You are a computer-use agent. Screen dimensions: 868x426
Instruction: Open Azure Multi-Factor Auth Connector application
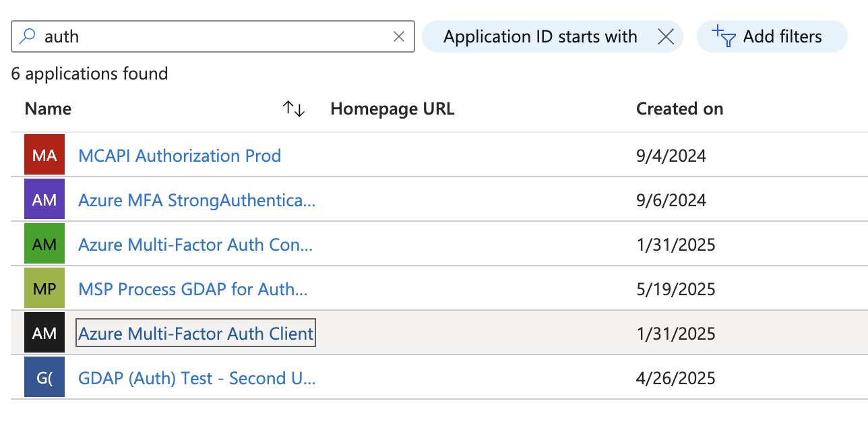pyautogui.click(x=195, y=245)
